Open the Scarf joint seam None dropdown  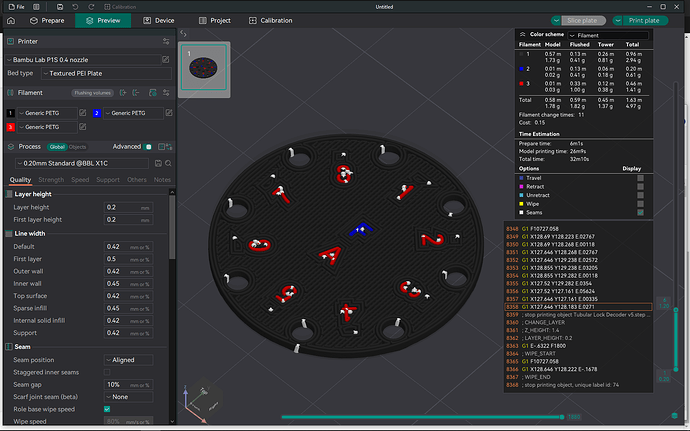click(128, 397)
